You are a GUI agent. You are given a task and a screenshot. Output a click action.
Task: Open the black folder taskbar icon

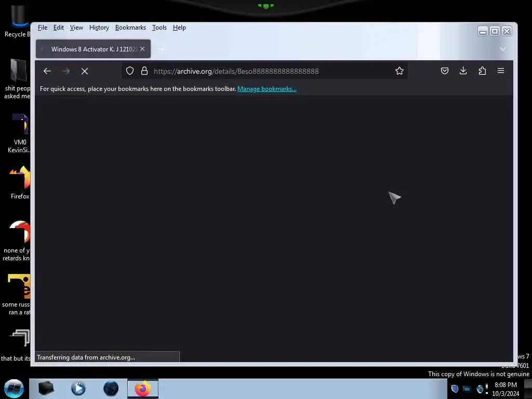[46, 389]
